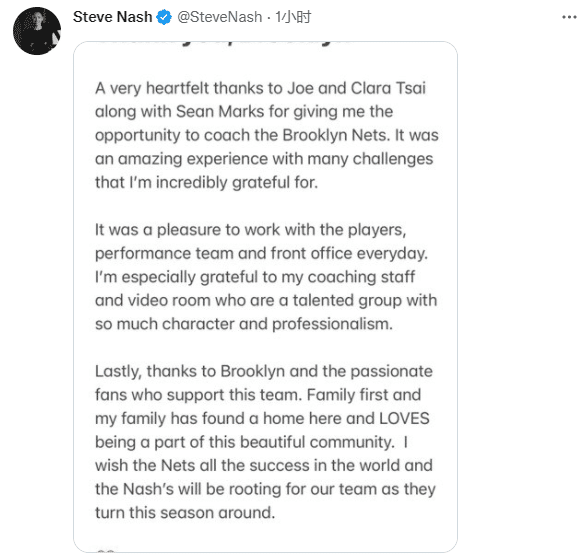Click the paragraph thanking Joe and Clara Tsai
587x554 pixels.
267,135
